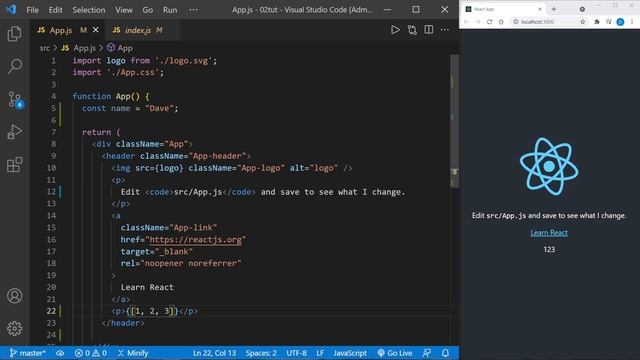Change language mode via JavaScript

[350, 353]
